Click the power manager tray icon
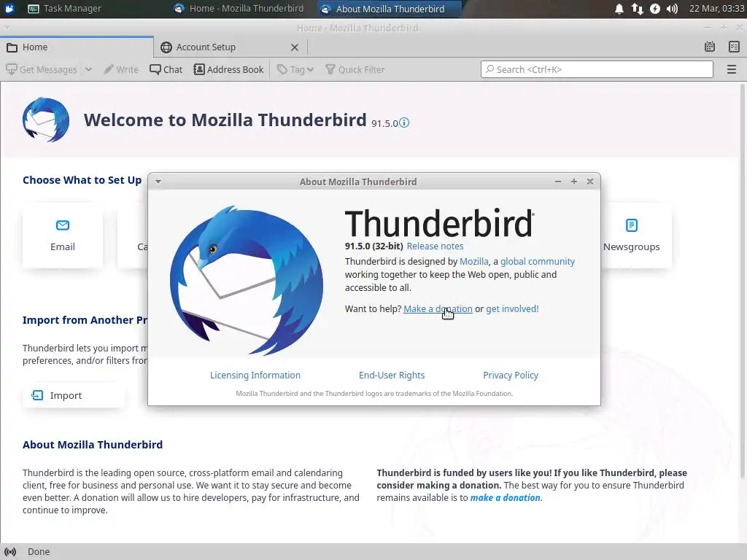The height and width of the screenshot is (560, 747). click(655, 9)
